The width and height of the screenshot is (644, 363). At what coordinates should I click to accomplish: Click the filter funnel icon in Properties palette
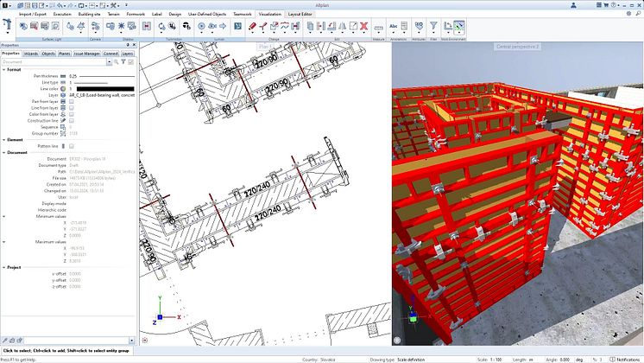[123, 61]
